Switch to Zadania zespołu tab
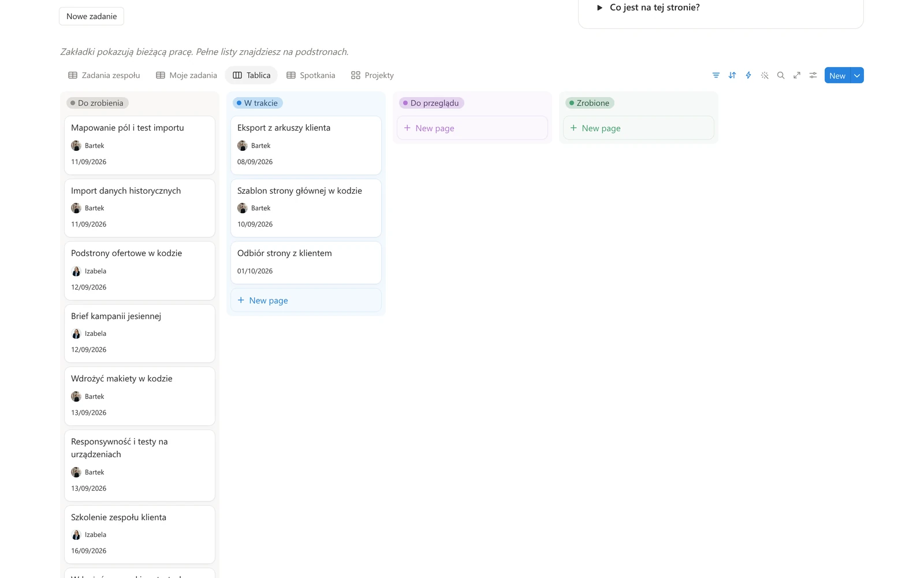The height and width of the screenshot is (578, 924). pos(104,75)
